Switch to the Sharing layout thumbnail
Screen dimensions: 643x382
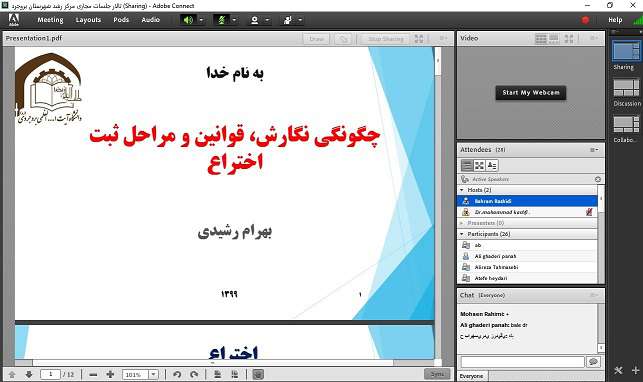(626, 52)
